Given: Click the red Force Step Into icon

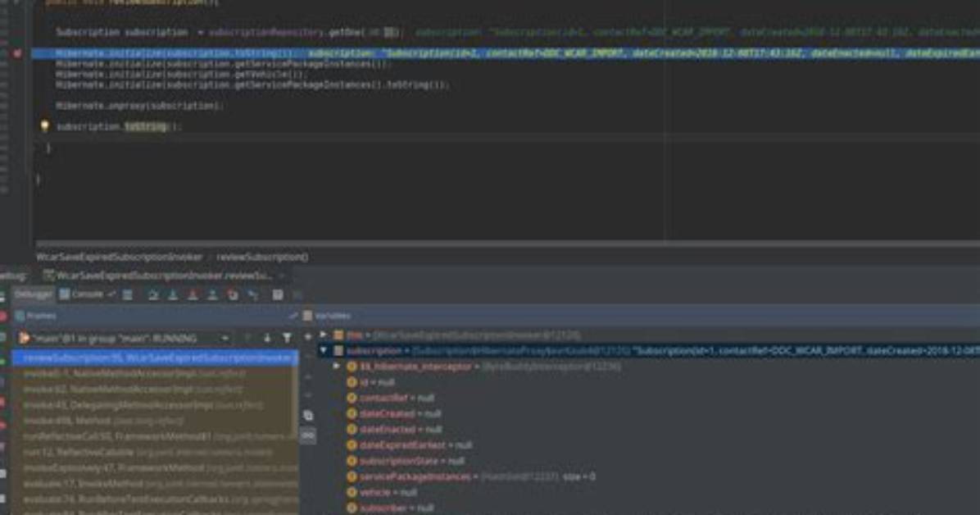Looking at the screenshot, I should (x=193, y=294).
